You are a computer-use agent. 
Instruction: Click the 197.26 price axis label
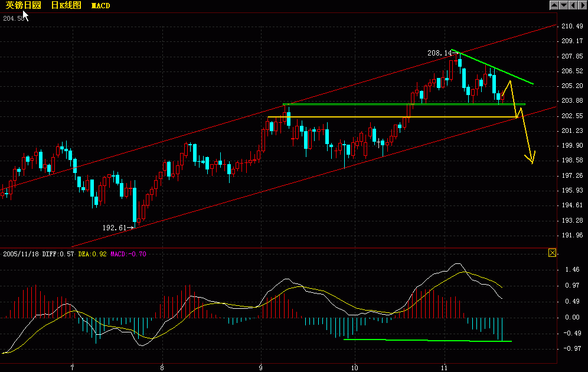coord(572,175)
